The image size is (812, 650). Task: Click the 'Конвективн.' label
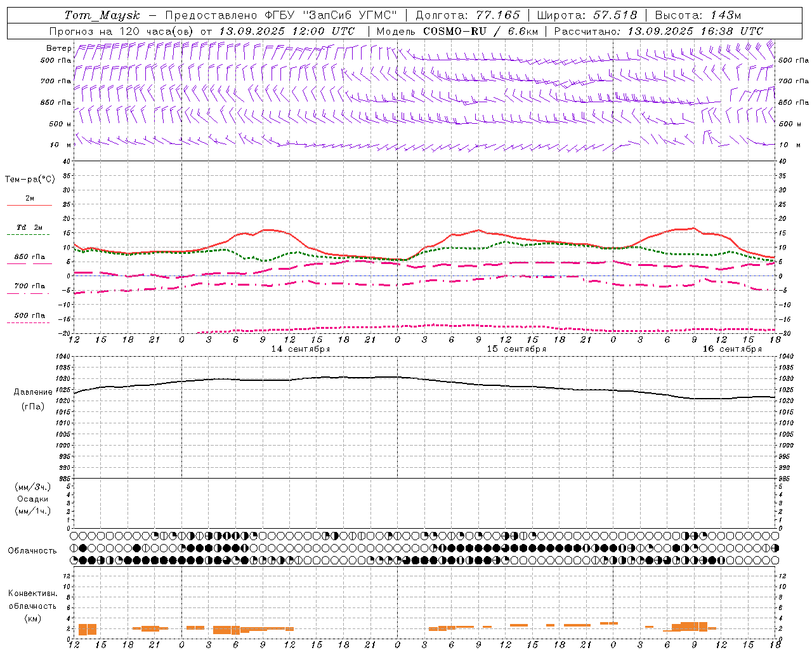32,594
